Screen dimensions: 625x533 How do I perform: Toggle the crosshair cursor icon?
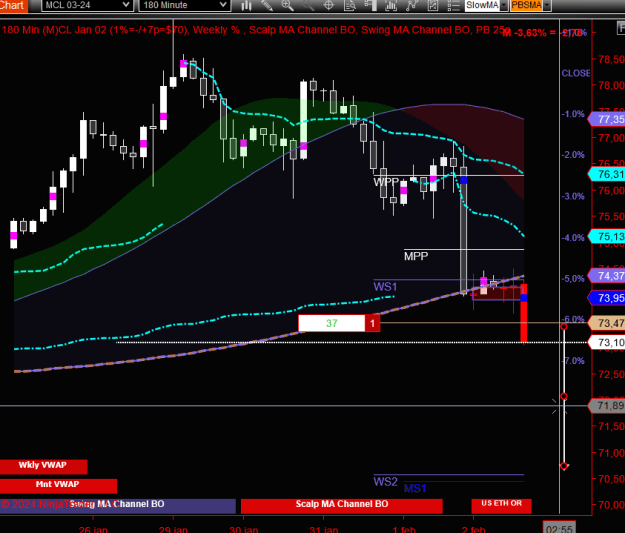329,6
